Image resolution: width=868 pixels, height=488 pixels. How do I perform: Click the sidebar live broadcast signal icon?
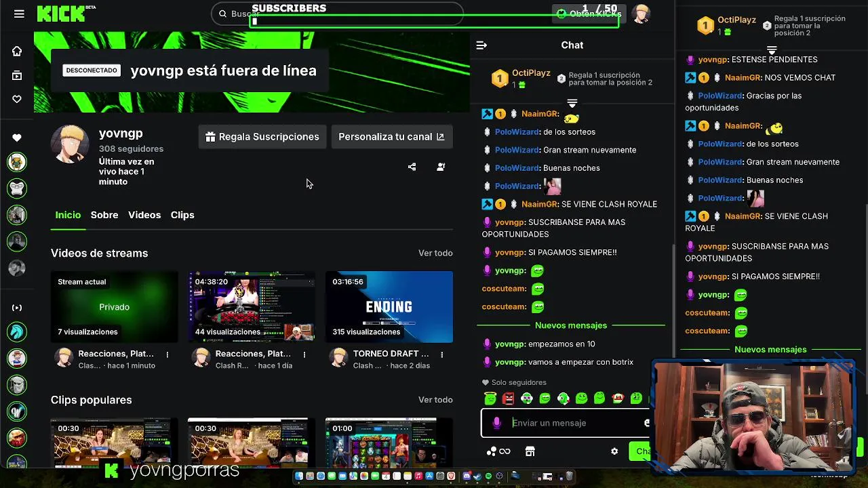click(17, 307)
